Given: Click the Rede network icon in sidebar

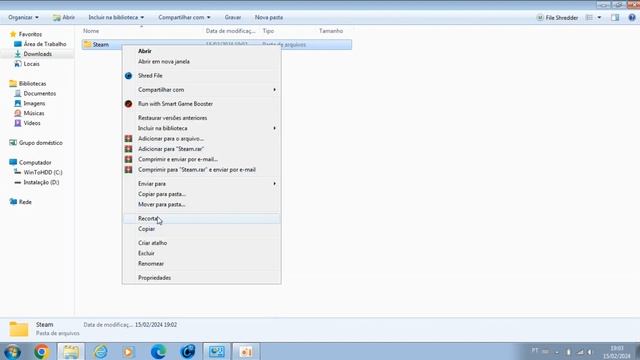Looking at the screenshot, I should pyautogui.click(x=13, y=202).
